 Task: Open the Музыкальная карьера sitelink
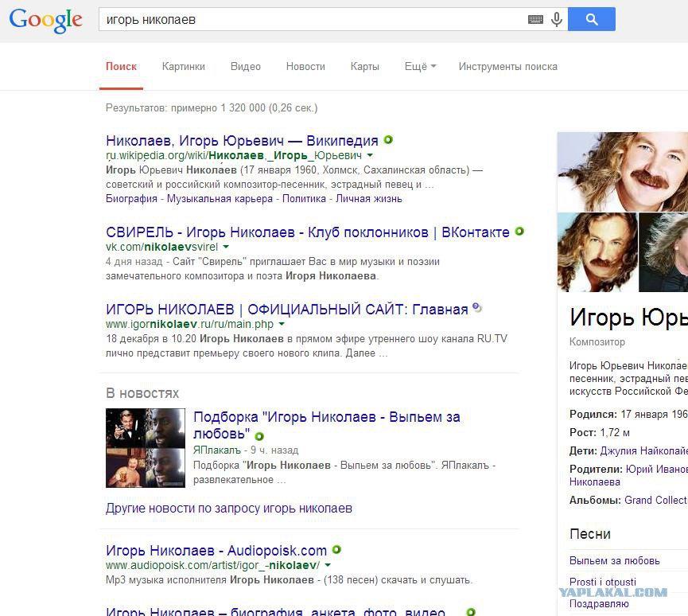(x=220, y=198)
